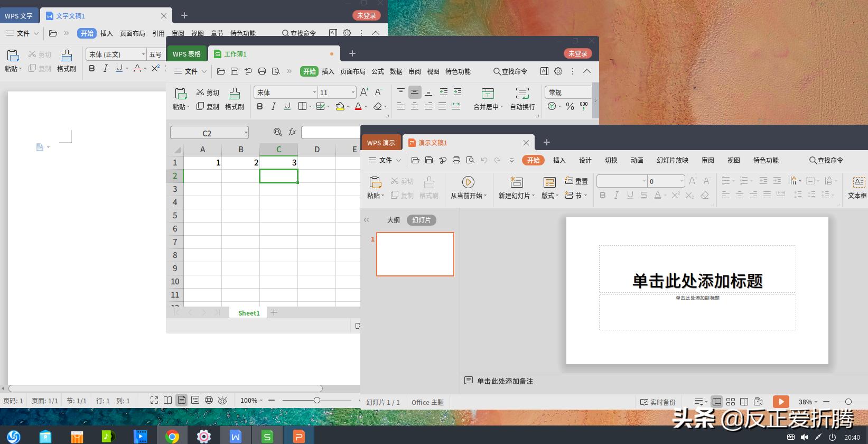
Task: Expand Layout (版式) dropdown in Presentation
Action: [550, 196]
